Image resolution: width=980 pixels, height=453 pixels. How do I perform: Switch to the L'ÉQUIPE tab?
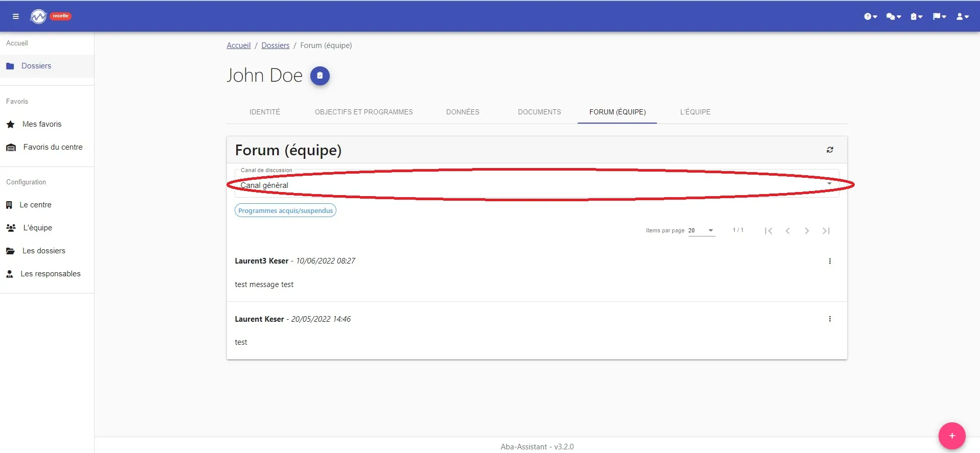[x=695, y=112]
